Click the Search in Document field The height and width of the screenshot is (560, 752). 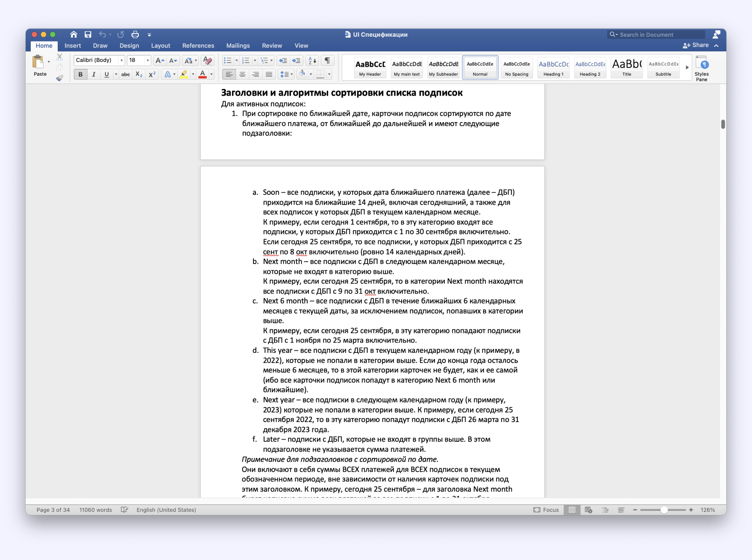[656, 35]
